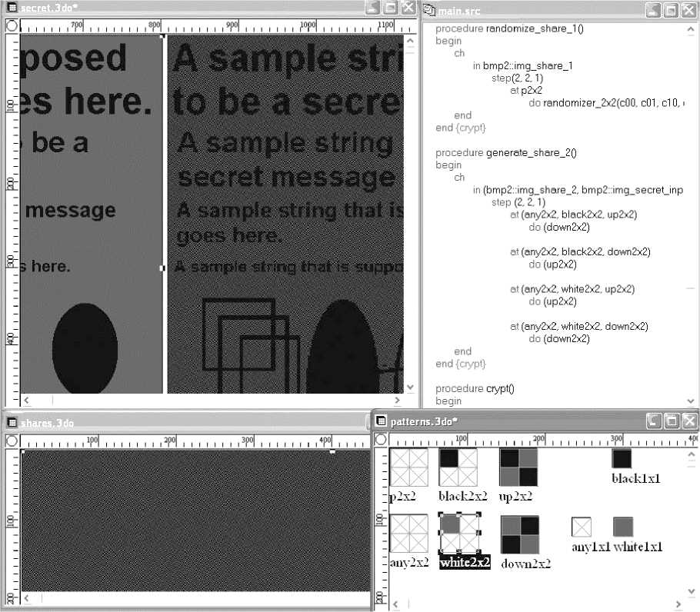Select the black1x1 pattern tile
This screenshot has height=612, width=700.
click(622, 459)
